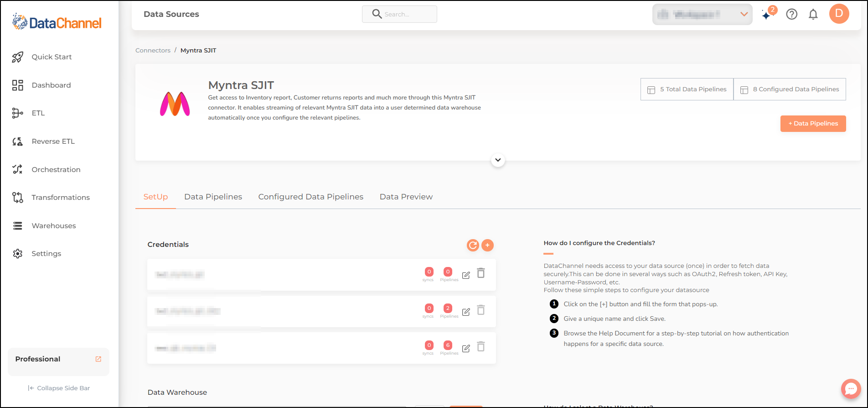The width and height of the screenshot is (868, 408).
Task: Click the Dashboard grid icon
Action: (17, 85)
